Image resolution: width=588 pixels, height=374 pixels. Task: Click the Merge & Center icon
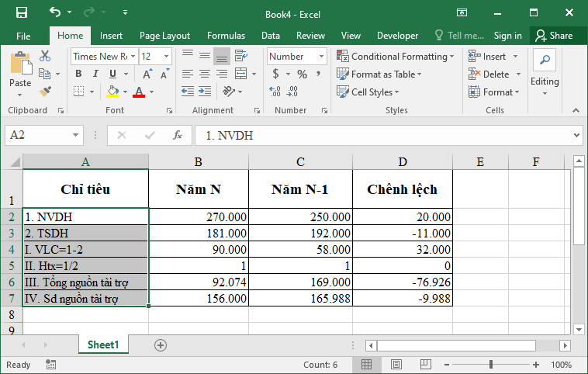click(x=241, y=74)
